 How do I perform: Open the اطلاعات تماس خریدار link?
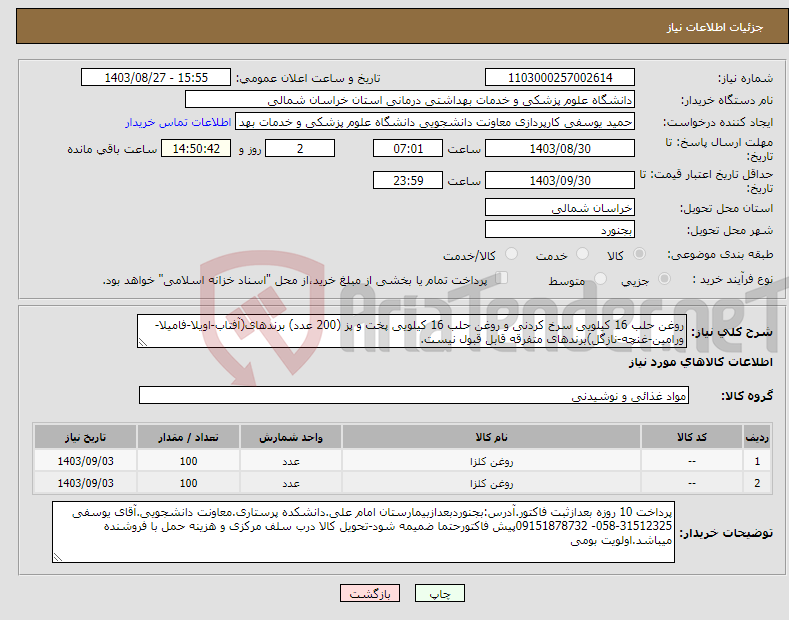coord(178,122)
